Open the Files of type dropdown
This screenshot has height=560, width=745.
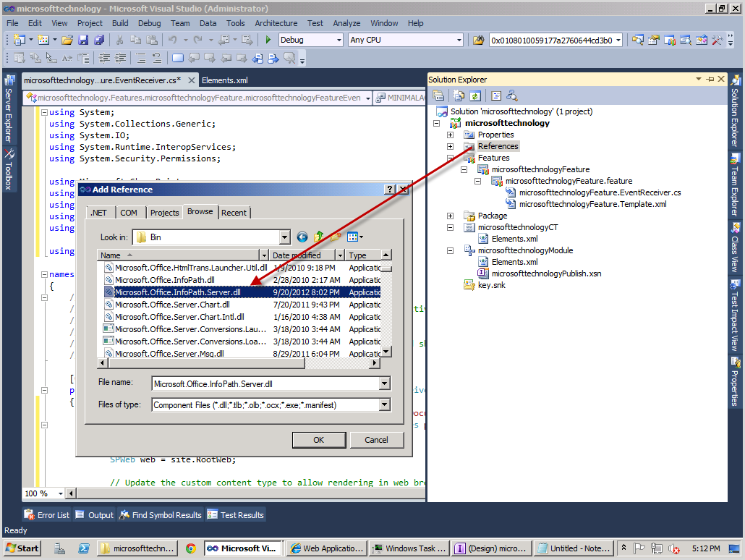pyautogui.click(x=383, y=404)
